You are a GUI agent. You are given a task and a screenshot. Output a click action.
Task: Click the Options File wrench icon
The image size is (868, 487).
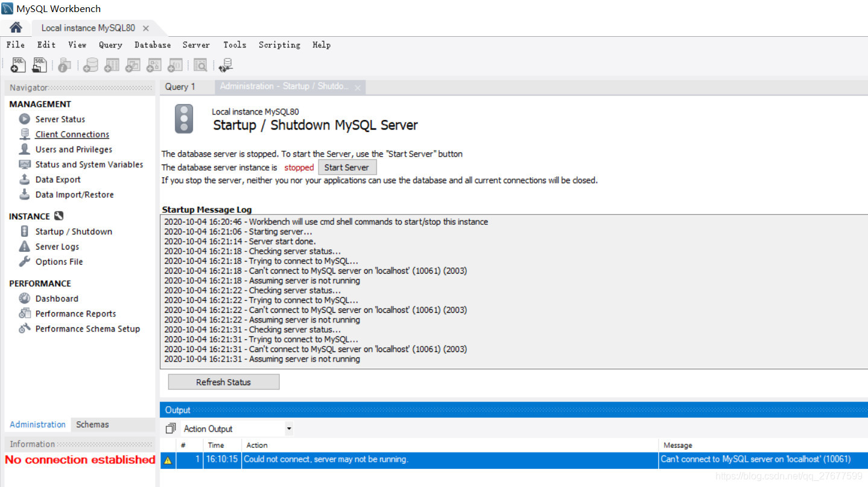[24, 262]
